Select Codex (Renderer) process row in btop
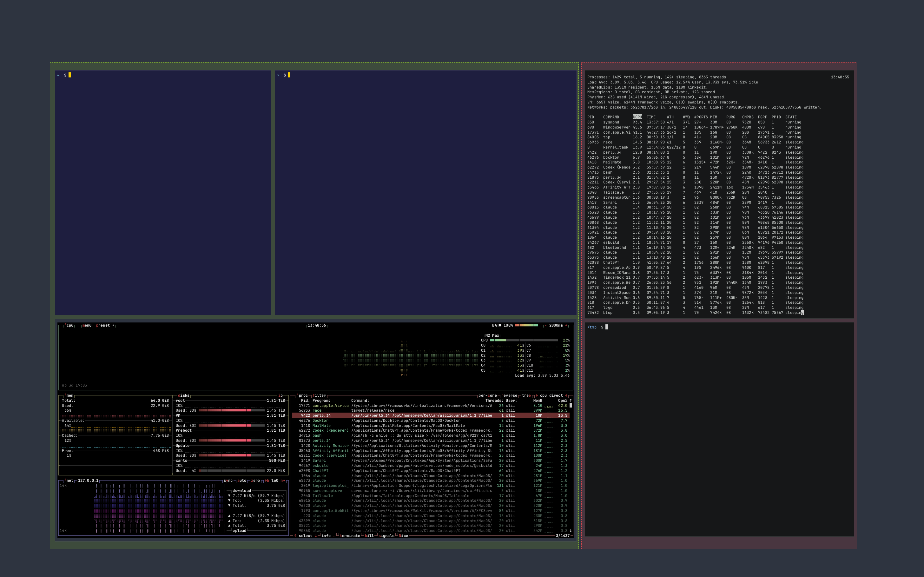 (430, 430)
